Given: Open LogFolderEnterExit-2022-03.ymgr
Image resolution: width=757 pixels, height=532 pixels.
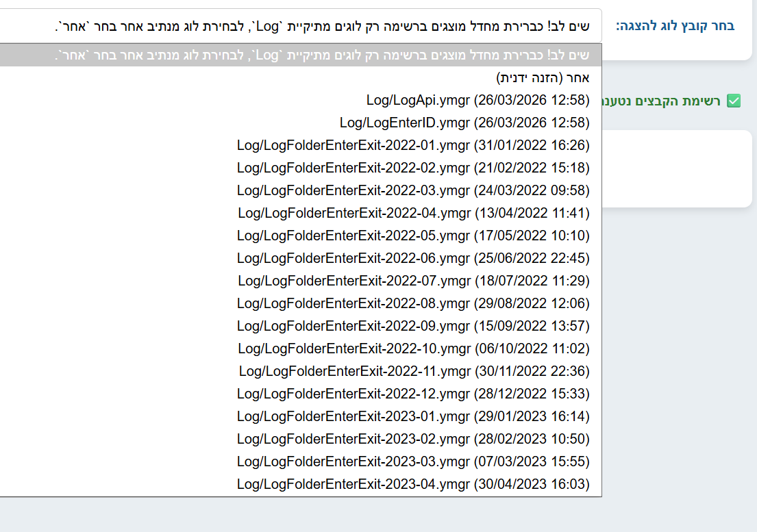Looking at the screenshot, I should click(413, 190).
